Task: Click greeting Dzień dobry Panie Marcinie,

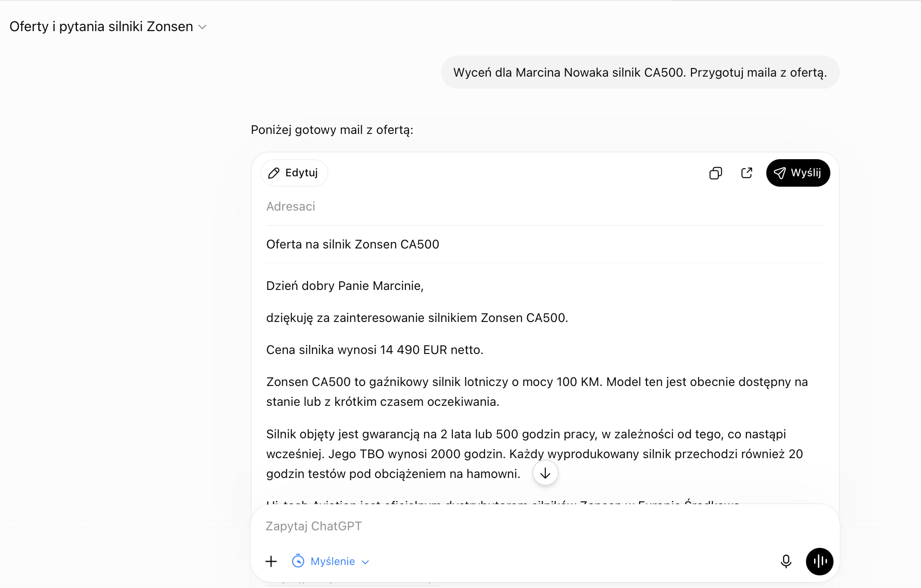Action: pyautogui.click(x=345, y=286)
